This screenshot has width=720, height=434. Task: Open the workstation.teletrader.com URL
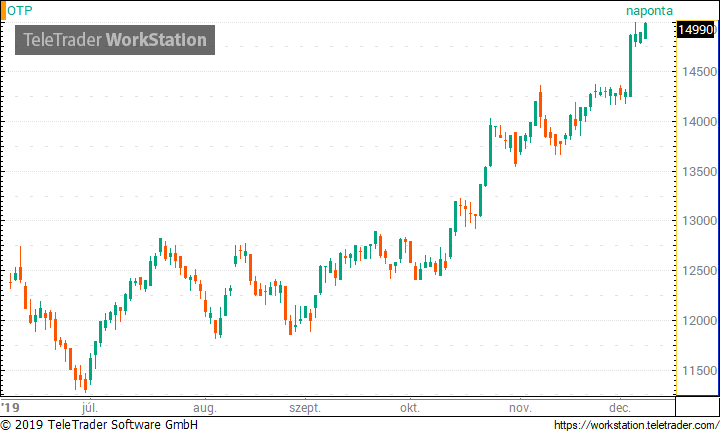636,425
